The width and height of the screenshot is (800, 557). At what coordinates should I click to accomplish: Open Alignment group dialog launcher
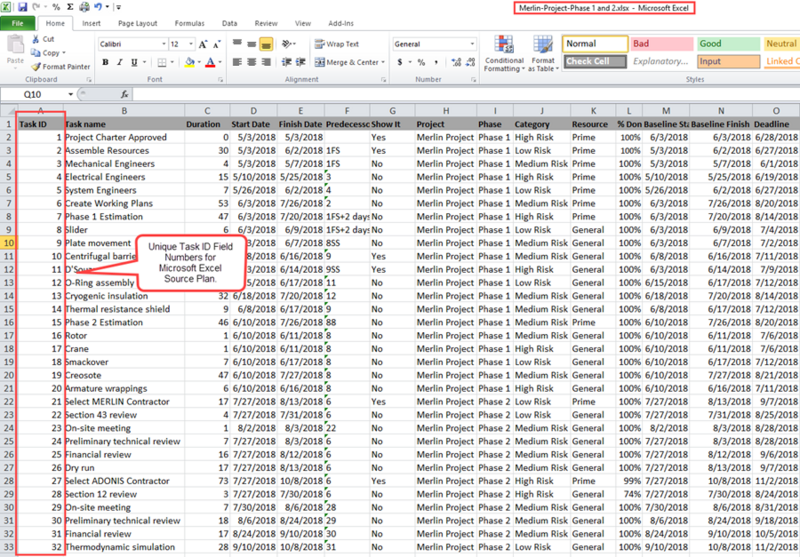tap(383, 80)
